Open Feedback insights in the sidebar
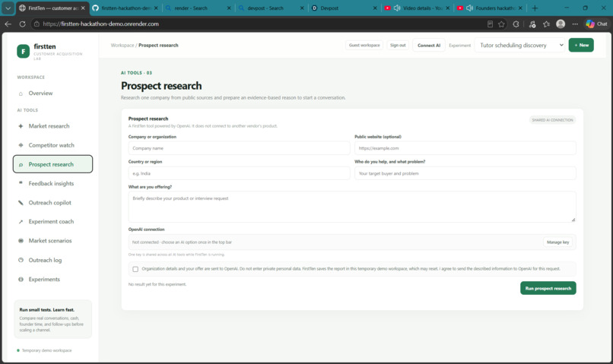Image resolution: width=613 pixels, height=364 pixels. point(52,184)
